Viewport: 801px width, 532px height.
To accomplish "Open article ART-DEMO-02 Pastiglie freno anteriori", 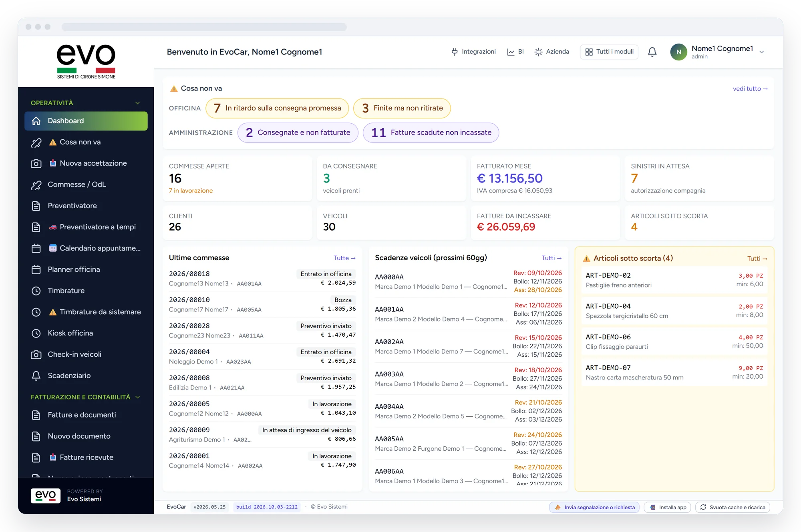I will (674, 280).
